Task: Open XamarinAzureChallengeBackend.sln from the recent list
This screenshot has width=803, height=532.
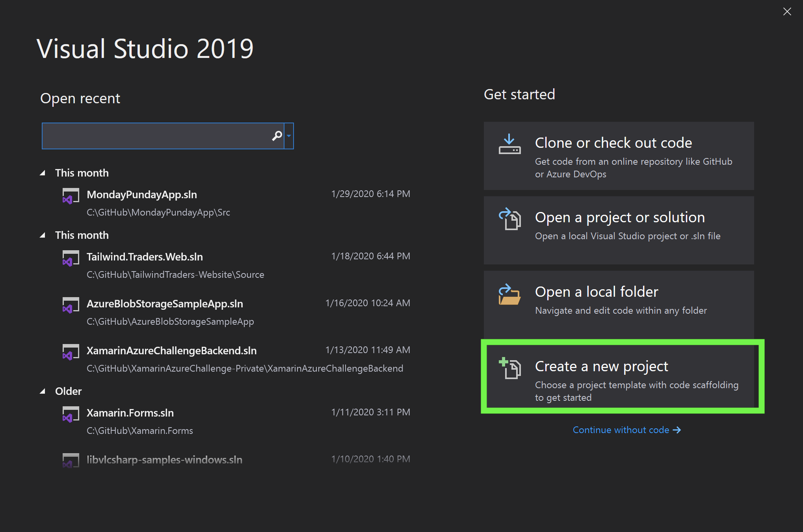Action: tap(171, 351)
